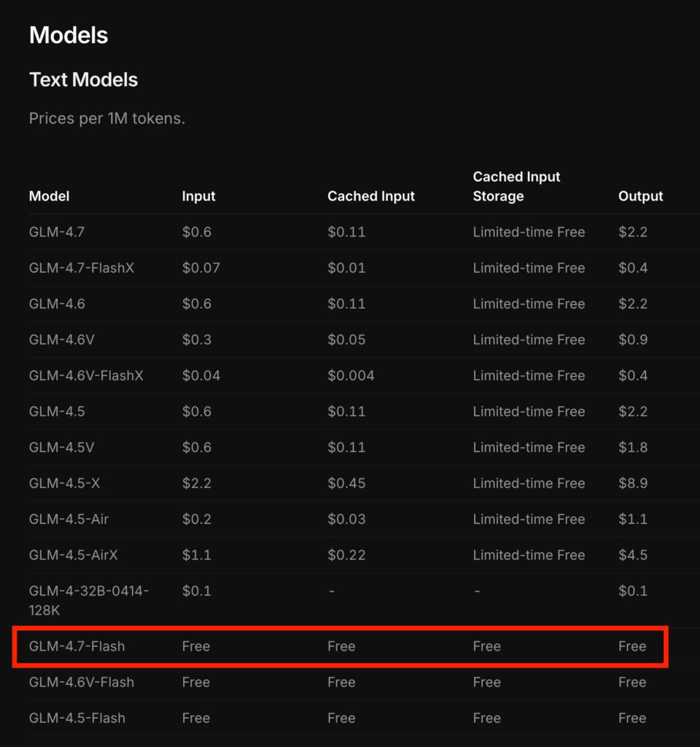Click the 'Prices per 1M tokens.' note

[107, 118]
